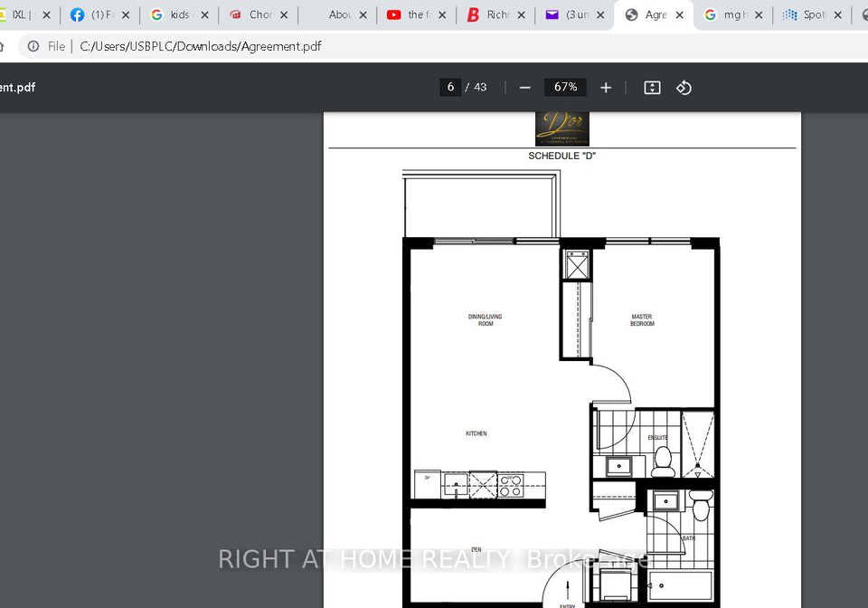Select the 67% zoom level field
Viewport: 868px width, 608px height.
(x=565, y=87)
